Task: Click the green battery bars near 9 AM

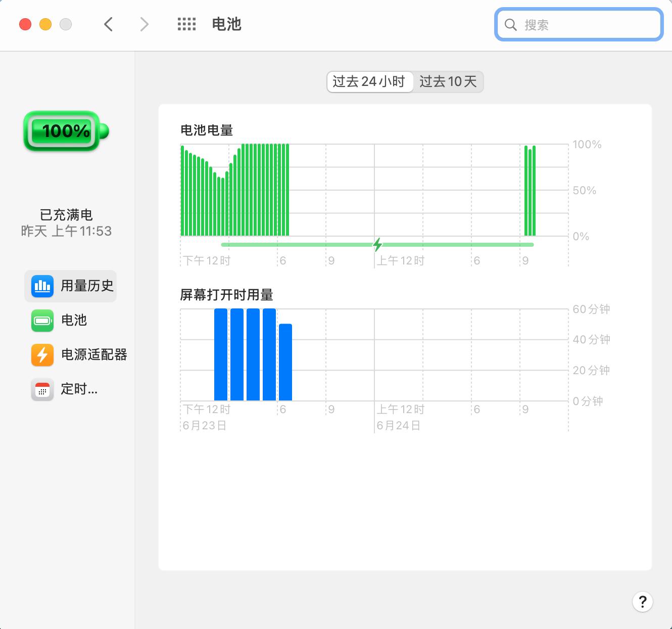Action: point(530,191)
